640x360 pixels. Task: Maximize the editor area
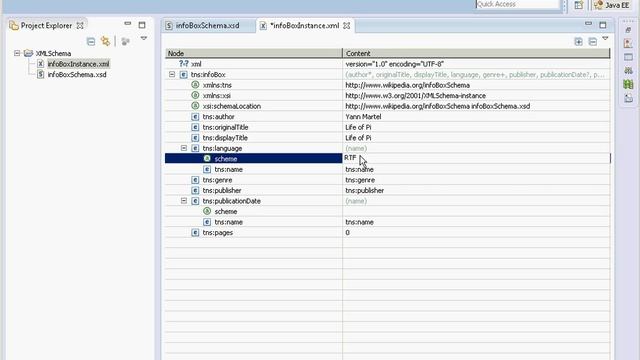(x=602, y=25)
